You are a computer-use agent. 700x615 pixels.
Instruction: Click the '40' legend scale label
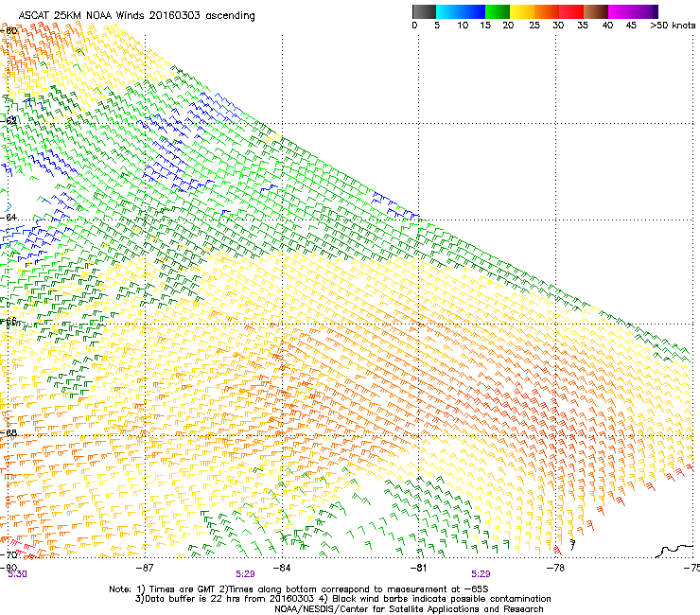point(607,26)
